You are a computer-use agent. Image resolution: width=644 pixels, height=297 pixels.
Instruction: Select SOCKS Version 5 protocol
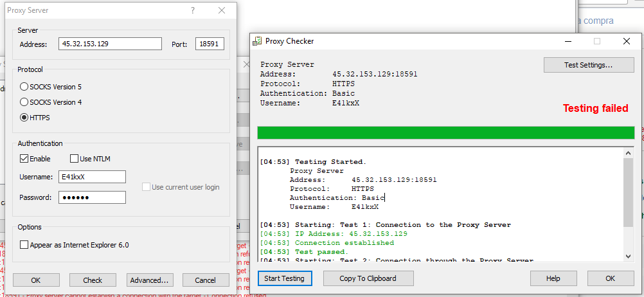point(51,87)
